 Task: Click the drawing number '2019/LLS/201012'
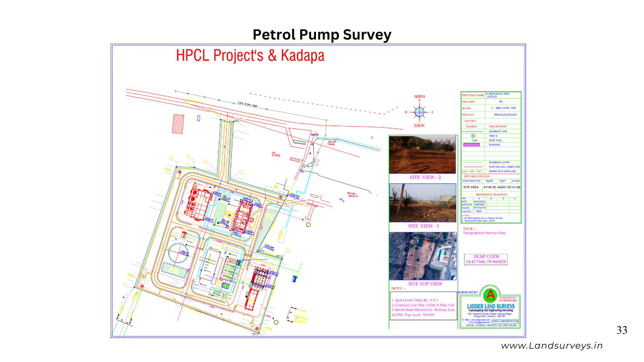(505, 115)
